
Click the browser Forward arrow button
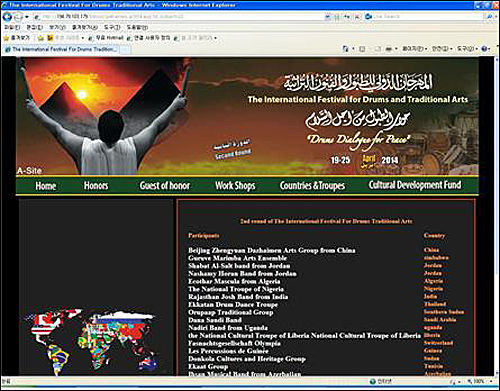click(18, 16)
